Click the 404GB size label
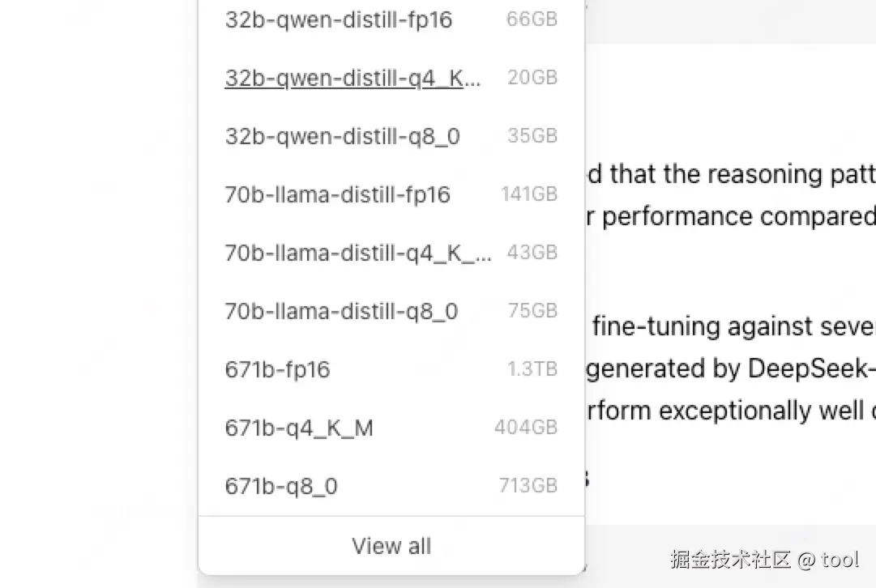876x588 pixels. coord(526,427)
